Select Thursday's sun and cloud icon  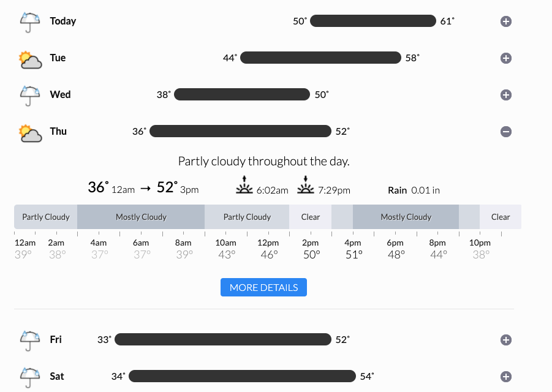pos(29,131)
